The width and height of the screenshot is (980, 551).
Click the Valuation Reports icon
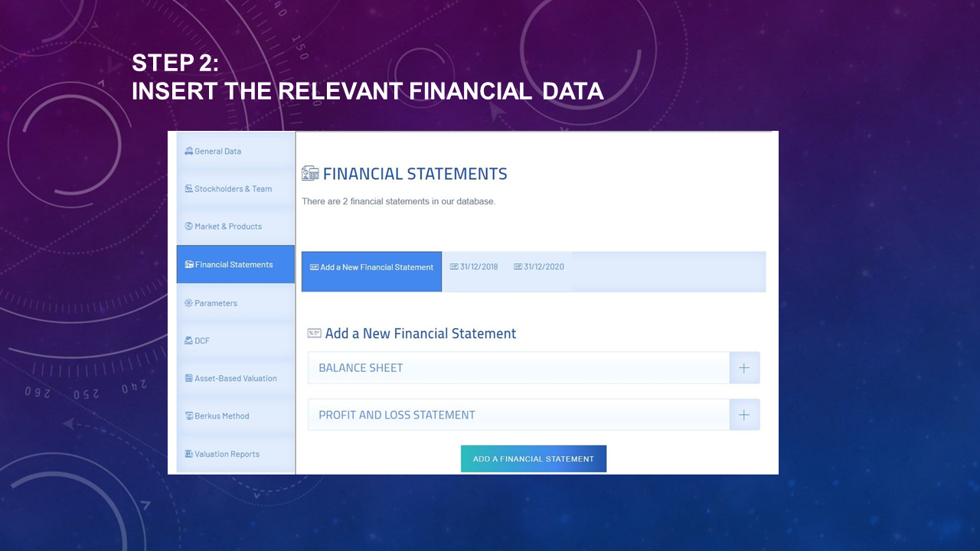188,454
